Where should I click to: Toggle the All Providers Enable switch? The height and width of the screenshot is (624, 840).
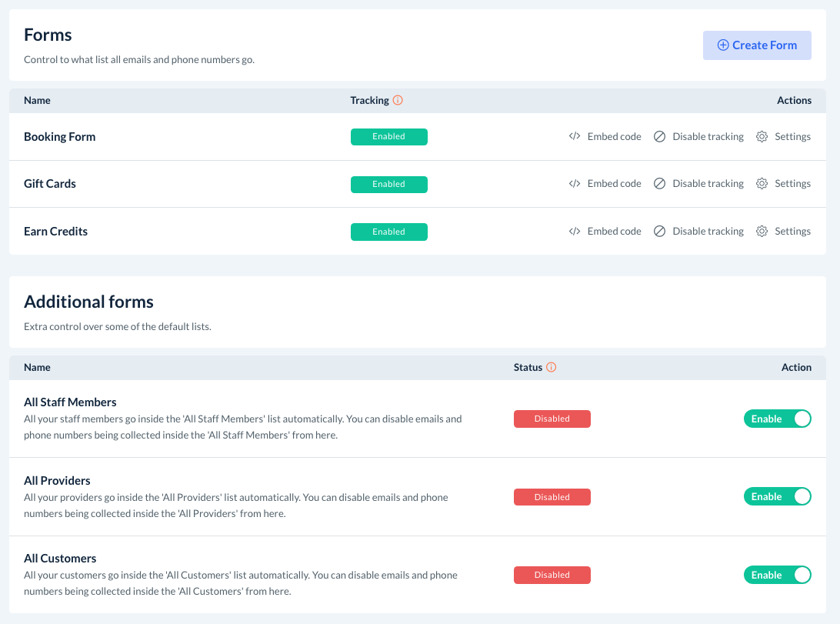coord(777,496)
